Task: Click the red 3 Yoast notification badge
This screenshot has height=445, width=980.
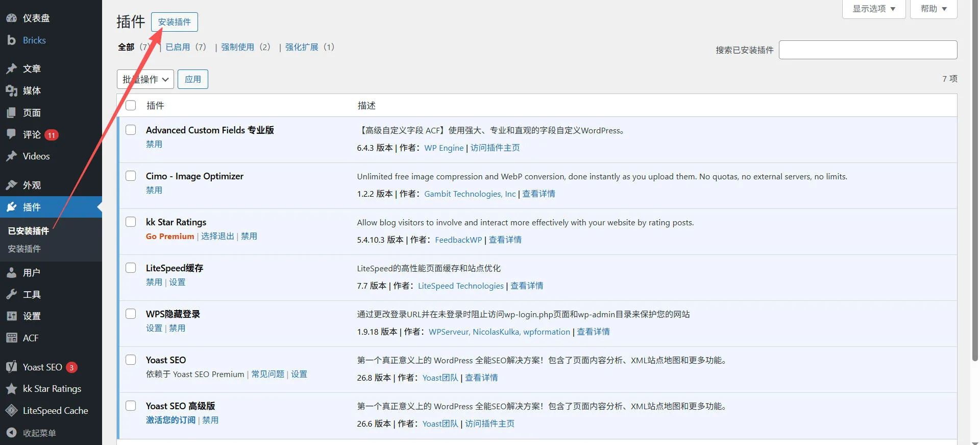Action: coord(72,367)
